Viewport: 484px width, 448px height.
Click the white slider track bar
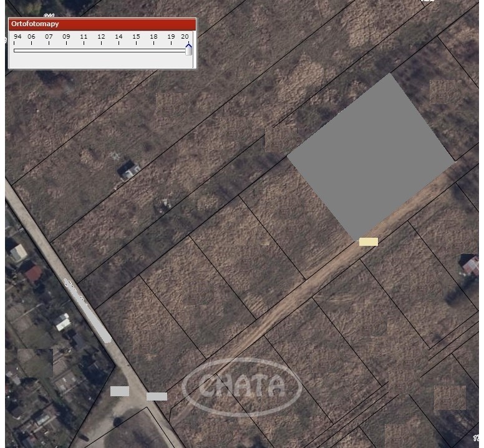coord(100,51)
